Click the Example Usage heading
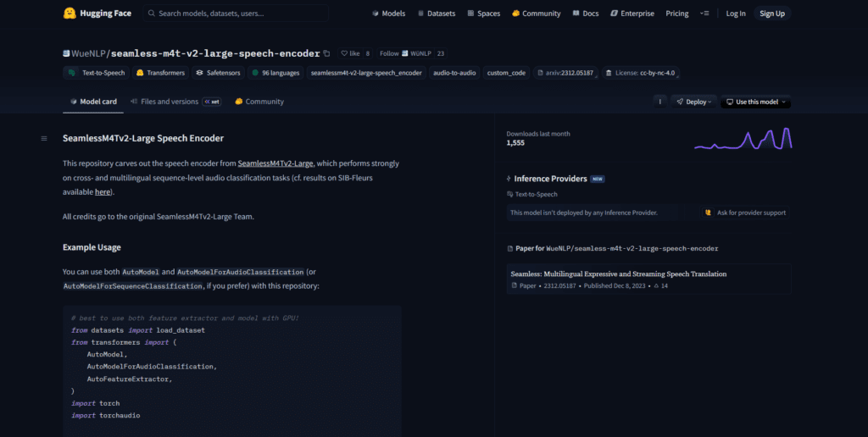 pos(92,247)
